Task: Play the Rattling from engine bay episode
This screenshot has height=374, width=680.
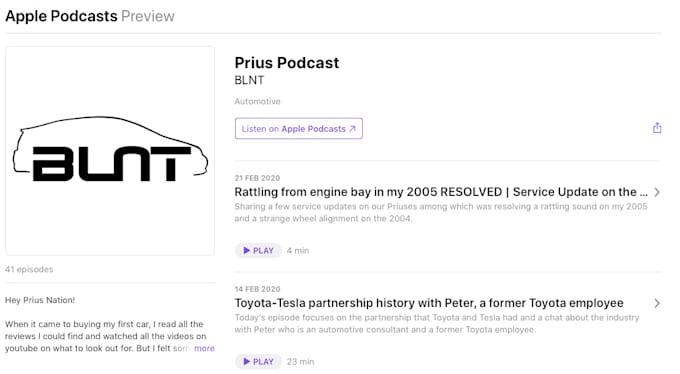Action: click(x=258, y=250)
